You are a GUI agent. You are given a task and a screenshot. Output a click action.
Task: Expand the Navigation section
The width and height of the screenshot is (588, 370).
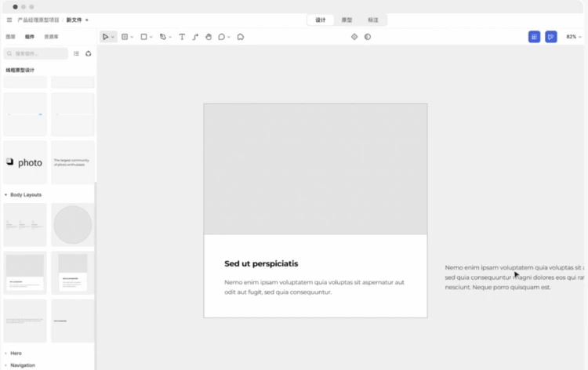click(6, 365)
